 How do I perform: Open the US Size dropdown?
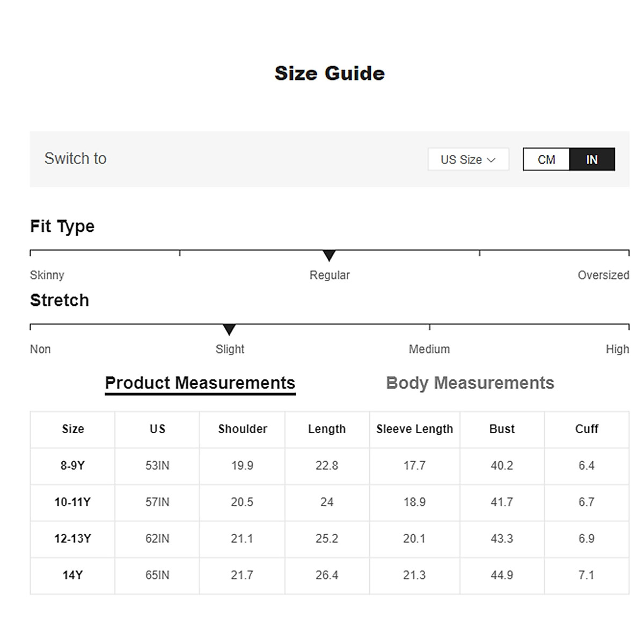click(x=467, y=159)
